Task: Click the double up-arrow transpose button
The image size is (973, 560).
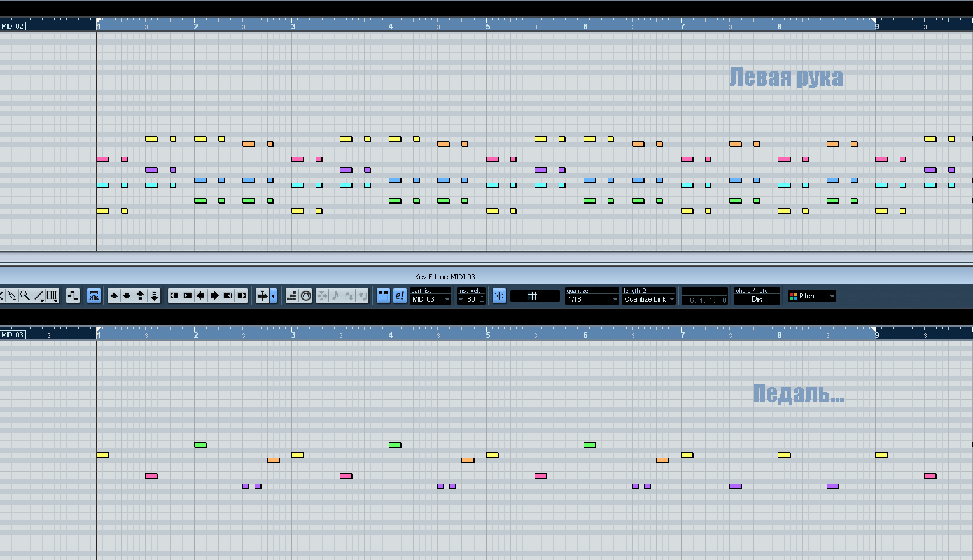Action: point(141,296)
